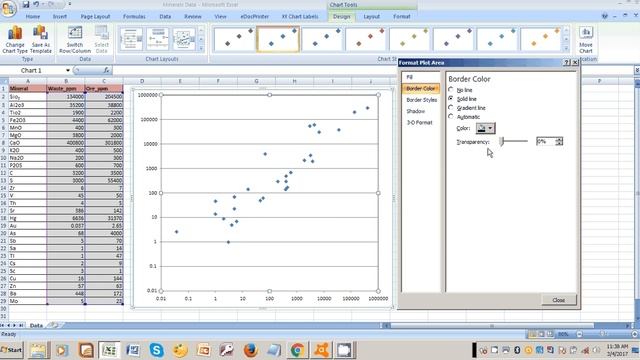Screen dimensions: 640x360
Task: Select the first chart style with dark diamonds
Action: click(234, 39)
